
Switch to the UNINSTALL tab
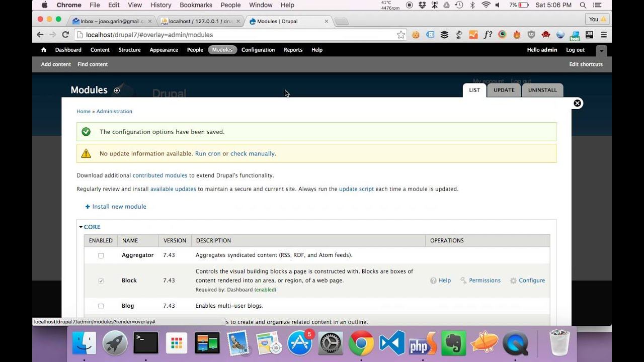(x=542, y=90)
